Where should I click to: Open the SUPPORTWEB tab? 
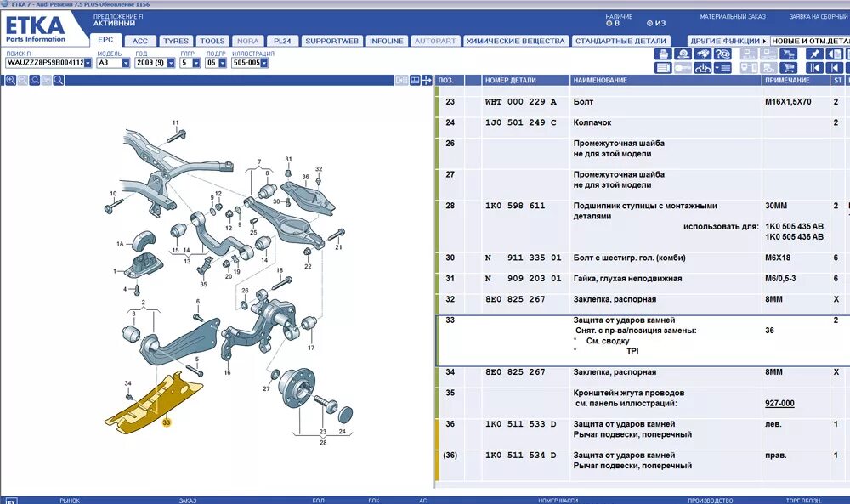[x=331, y=41]
